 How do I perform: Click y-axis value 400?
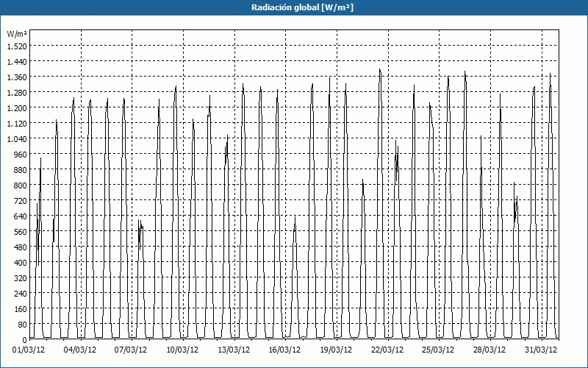click(x=21, y=263)
